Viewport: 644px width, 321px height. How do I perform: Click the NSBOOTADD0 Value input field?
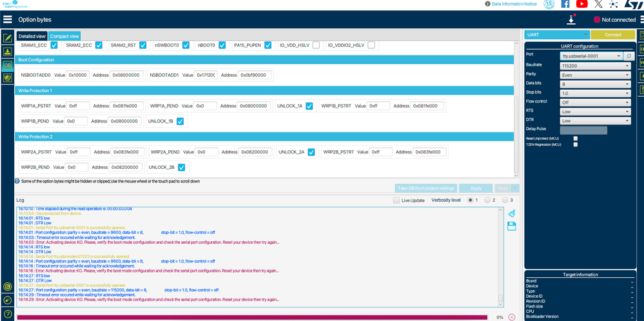(77, 75)
